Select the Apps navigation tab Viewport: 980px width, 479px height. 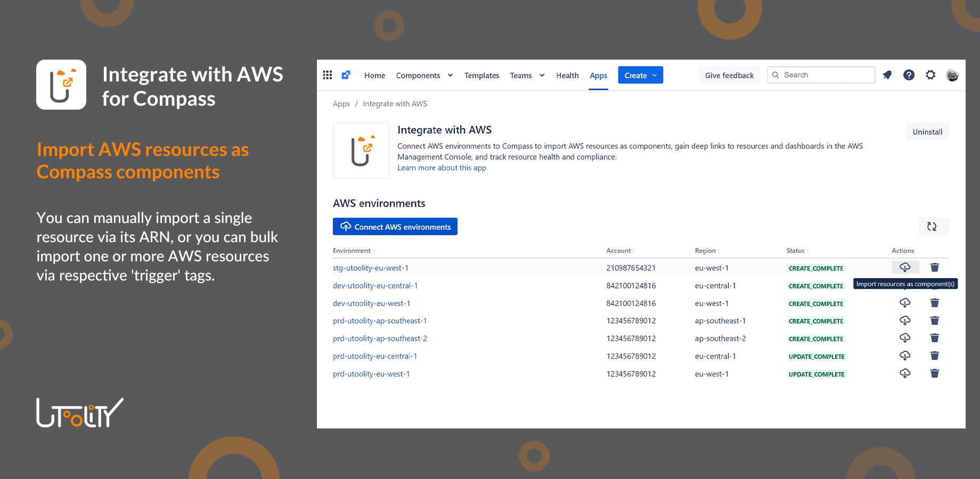pos(598,76)
